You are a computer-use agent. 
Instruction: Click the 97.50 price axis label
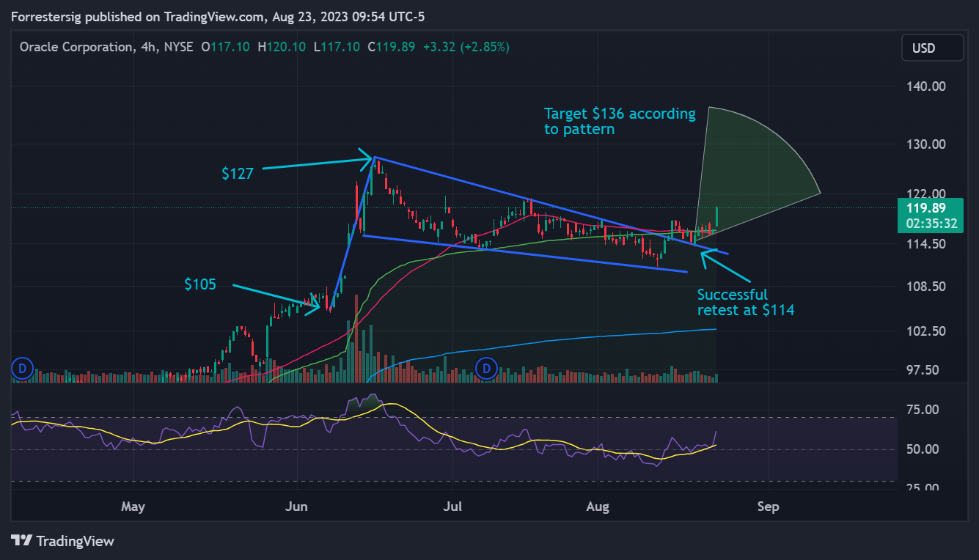click(923, 369)
